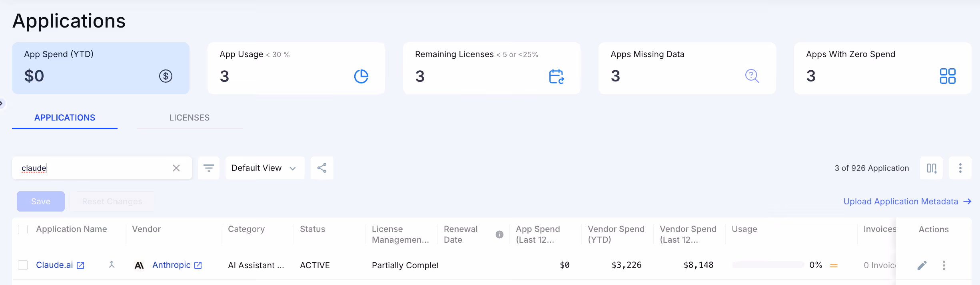
Task: Click the $8,148 vendor spend value
Action: [x=699, y=265]
